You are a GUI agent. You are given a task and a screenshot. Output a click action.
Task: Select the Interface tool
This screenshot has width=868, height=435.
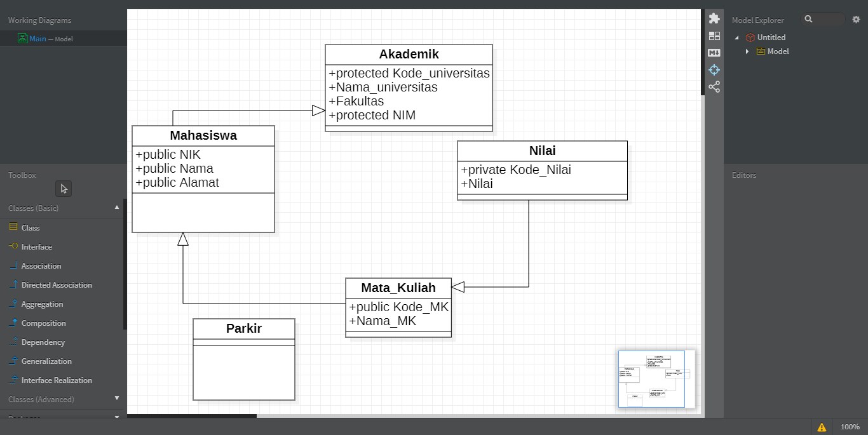(36, 246)
